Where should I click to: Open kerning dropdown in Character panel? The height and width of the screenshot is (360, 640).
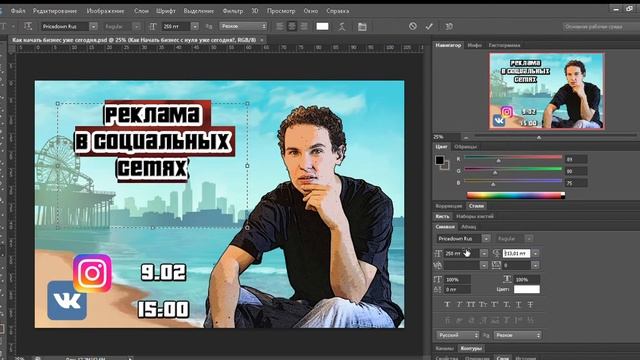[484, 265]
